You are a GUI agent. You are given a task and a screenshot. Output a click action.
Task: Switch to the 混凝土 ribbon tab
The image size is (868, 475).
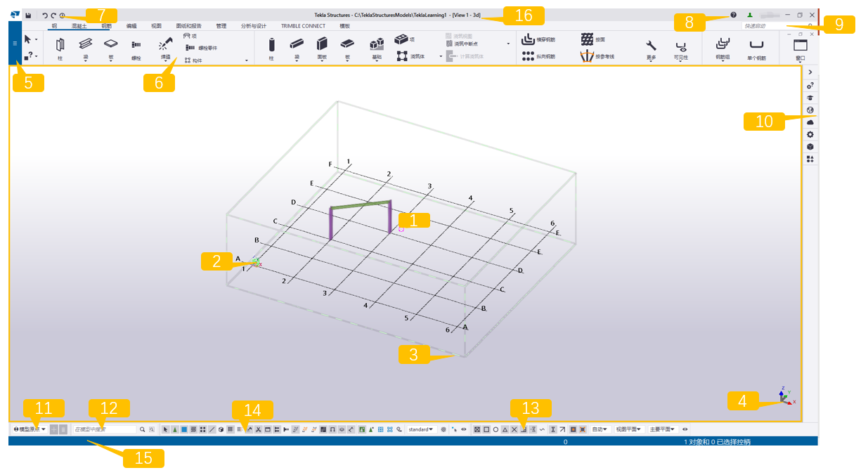78,24
